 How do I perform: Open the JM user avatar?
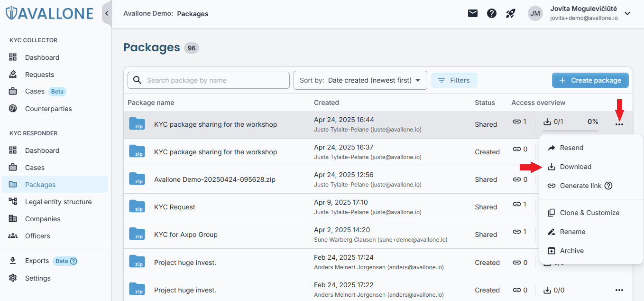coord(535,13)
